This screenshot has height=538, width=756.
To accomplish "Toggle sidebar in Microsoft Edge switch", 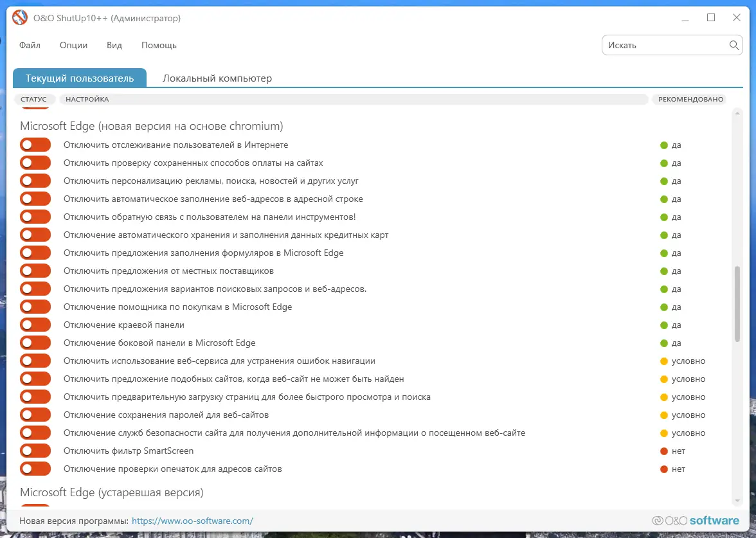I will tap(35, 343).
